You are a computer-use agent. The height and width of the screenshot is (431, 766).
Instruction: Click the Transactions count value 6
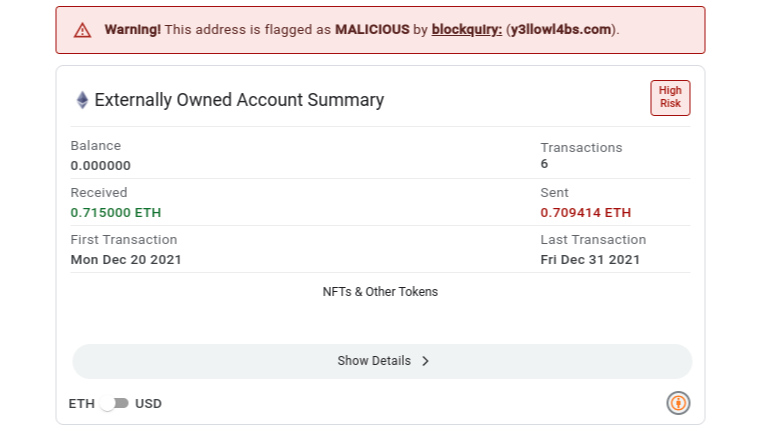point(544,164)
